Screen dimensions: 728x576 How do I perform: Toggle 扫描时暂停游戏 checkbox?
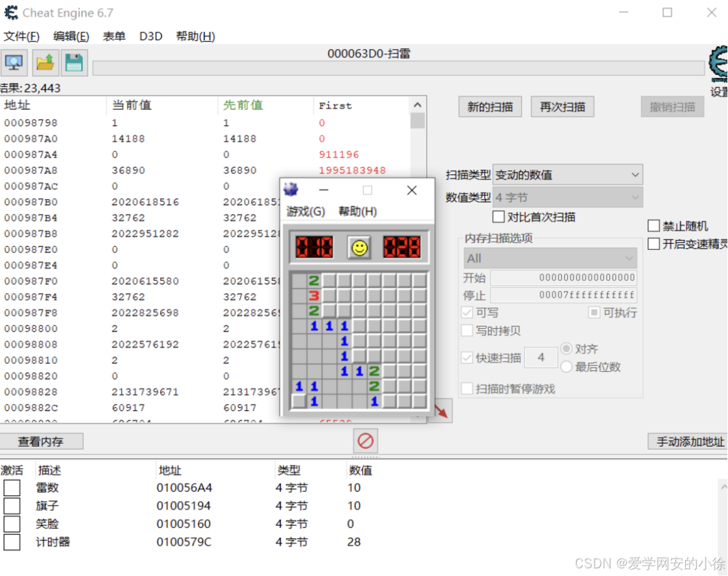coord(467,388)
